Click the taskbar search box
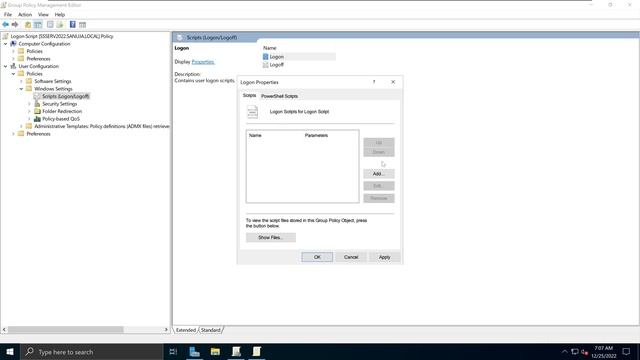This screenshot has height=360, width=640. pyautogui.click(x=91, y=351)
